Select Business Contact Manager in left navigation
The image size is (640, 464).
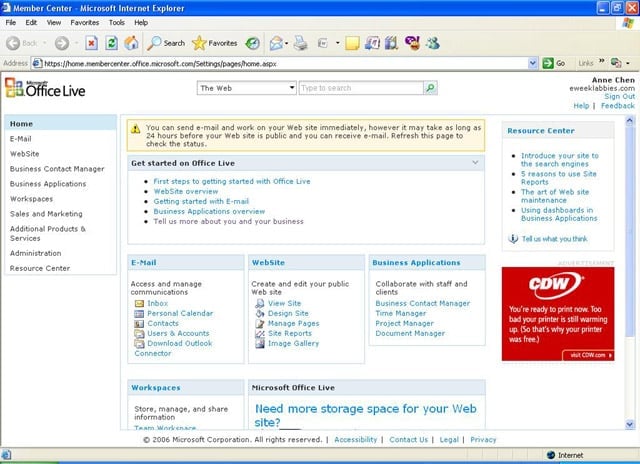pos(57,169)
